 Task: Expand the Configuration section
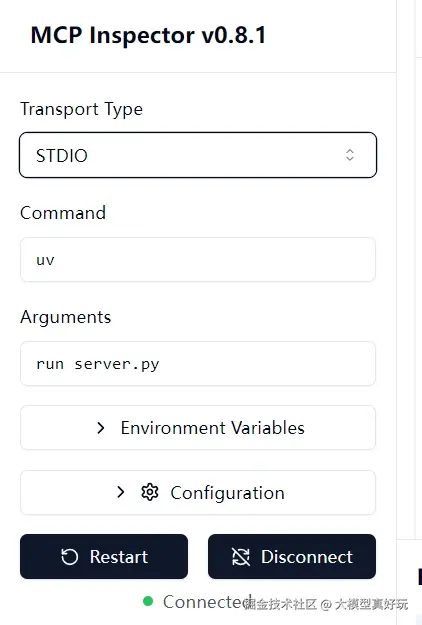198,492
